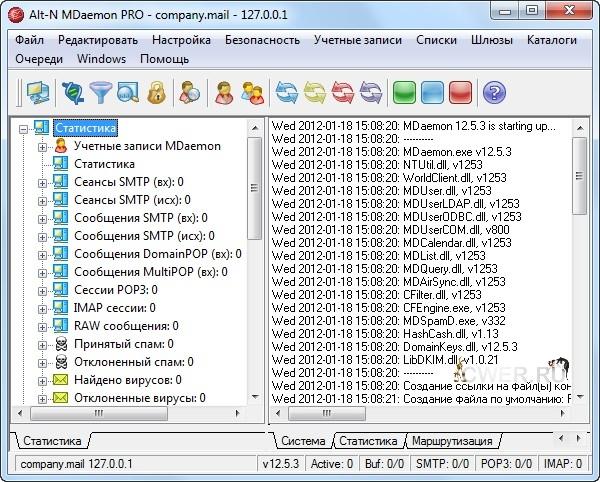Open the Настройка menu

[x=181, y=40]
